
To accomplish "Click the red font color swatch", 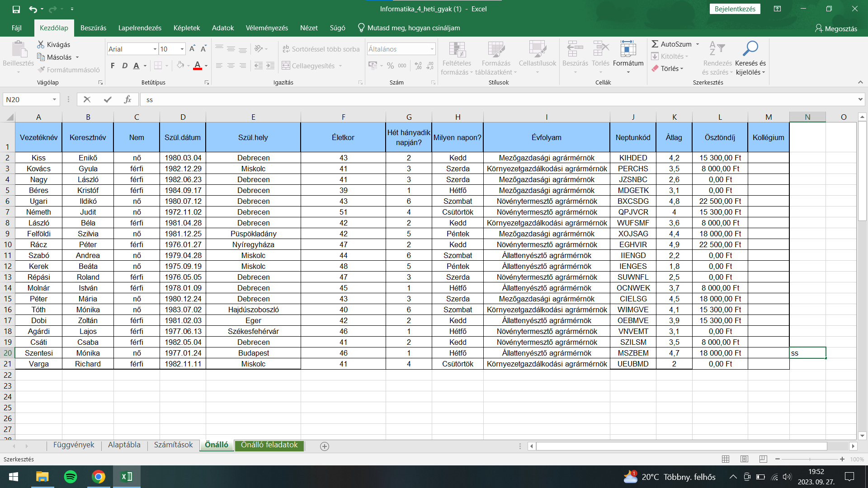I will pyautogui.click(x=197, y=66).
